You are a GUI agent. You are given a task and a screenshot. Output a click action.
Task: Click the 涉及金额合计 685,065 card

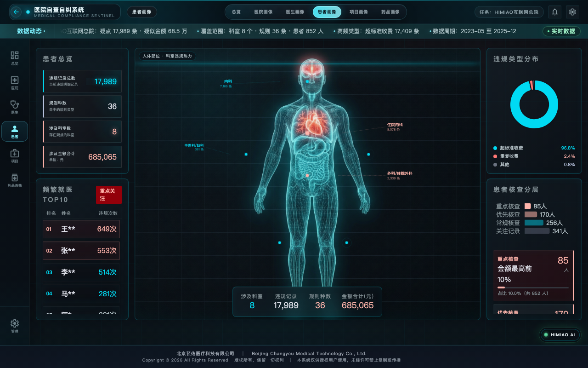(x=82, y=157)
